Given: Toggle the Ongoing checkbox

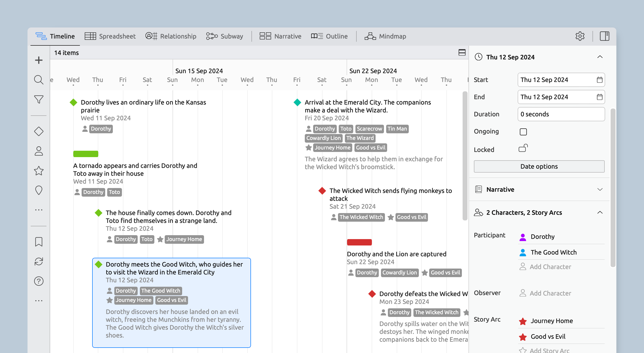Looking at the screenshot, I should [x=523, y=132].
